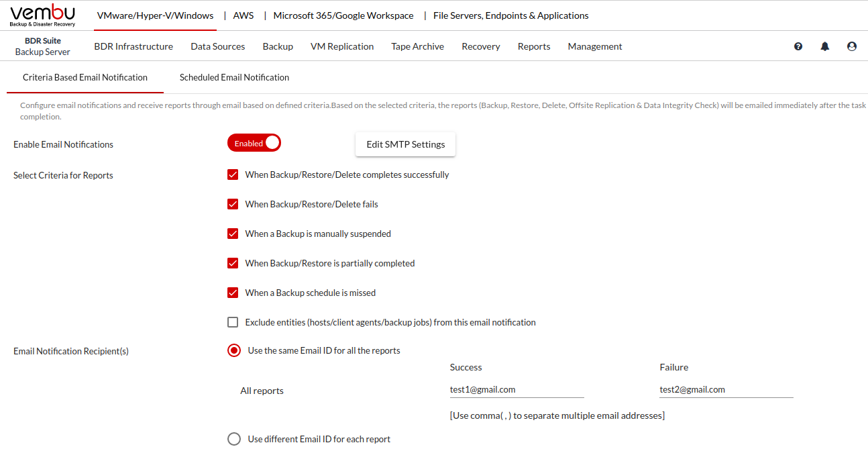Click the Vembu logo
Screen dimensions: 868x449
pos(43,15)
